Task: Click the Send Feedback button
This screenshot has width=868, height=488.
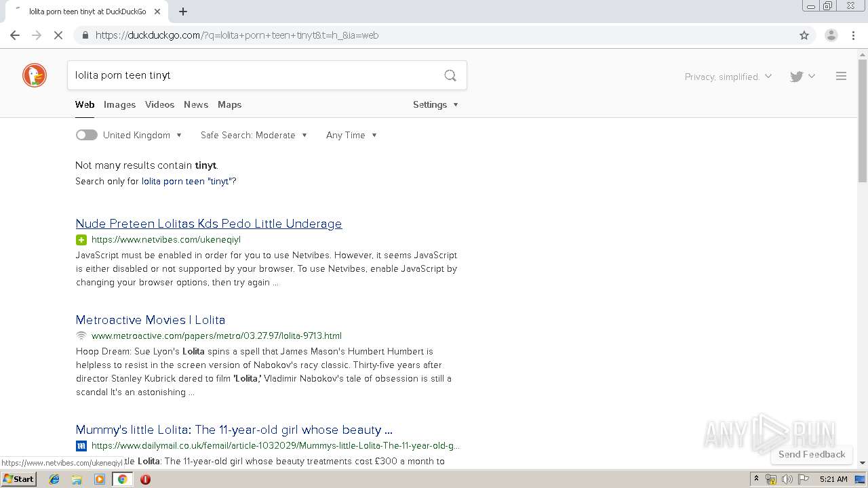Action: tap(812, 454)
